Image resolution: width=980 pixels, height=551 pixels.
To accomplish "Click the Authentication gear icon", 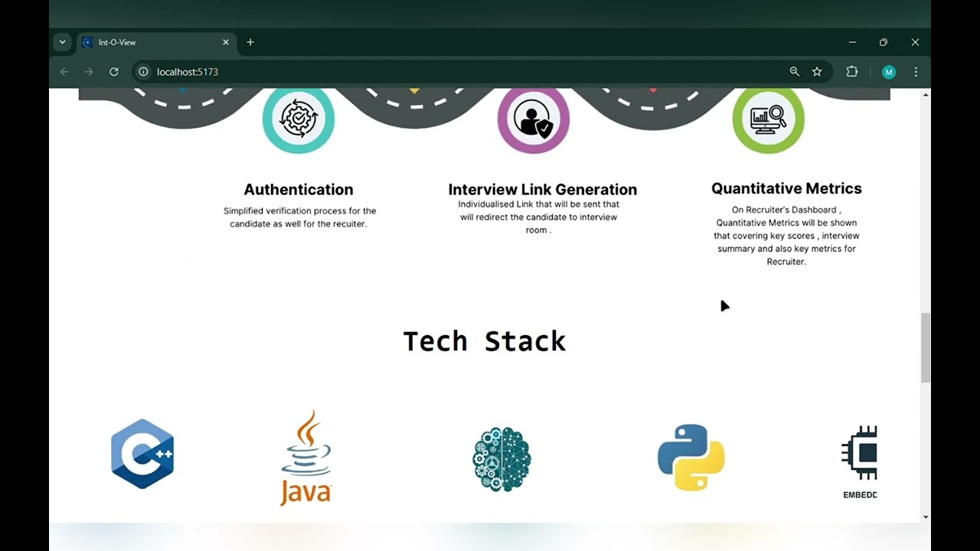I will [x=299, y=119].
